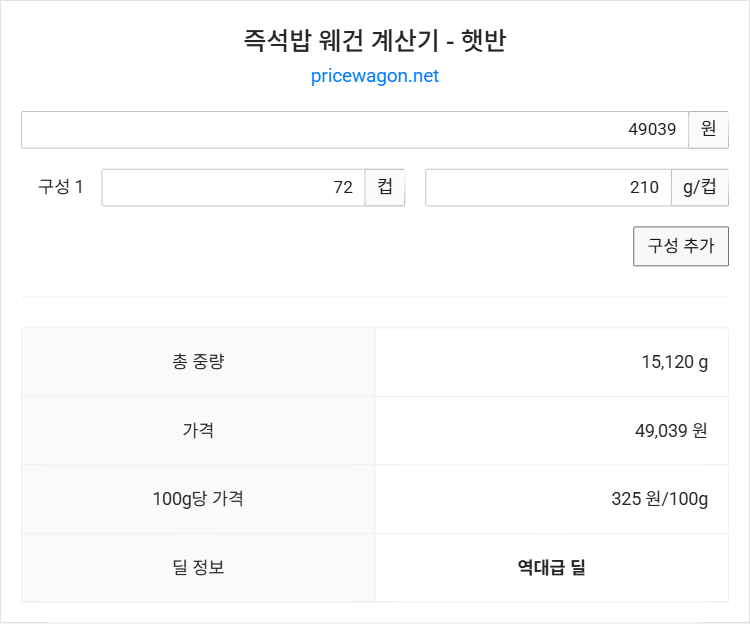Click the 325 원/100g value
This screenshot has height=627, width=750.
[660, 499]
